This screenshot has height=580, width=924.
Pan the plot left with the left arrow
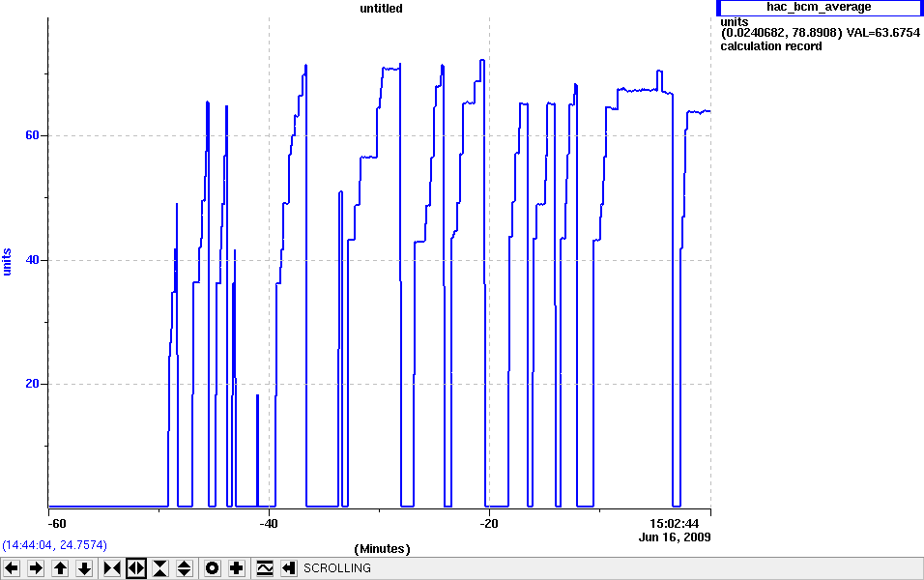[x=12, y=568]
